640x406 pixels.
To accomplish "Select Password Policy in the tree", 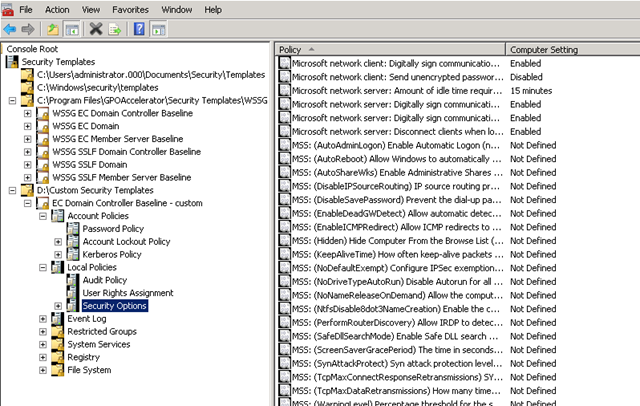I will (x=115, y=229).
